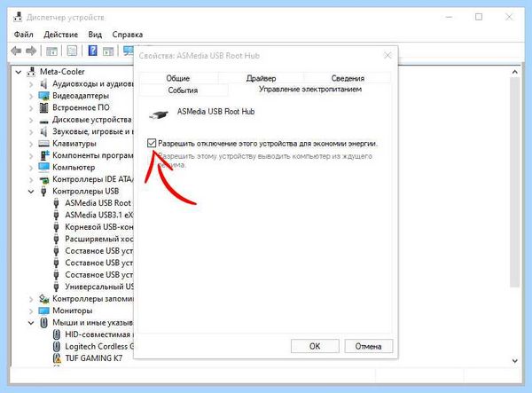Click the Forward arrow in Device Manager toolbar
Viewport: 532px width, 393px height.
coord(31,51)
